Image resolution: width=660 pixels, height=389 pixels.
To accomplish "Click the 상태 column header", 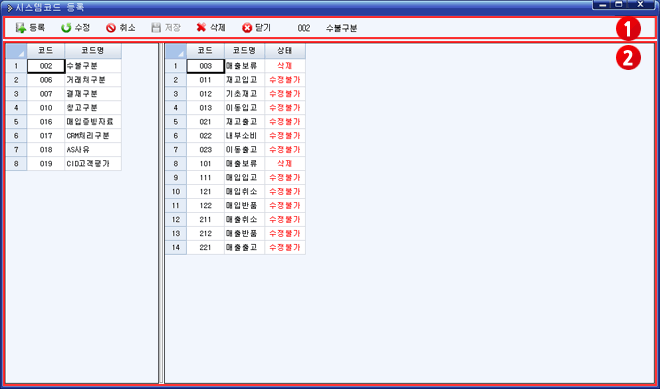I will (285, 51).
